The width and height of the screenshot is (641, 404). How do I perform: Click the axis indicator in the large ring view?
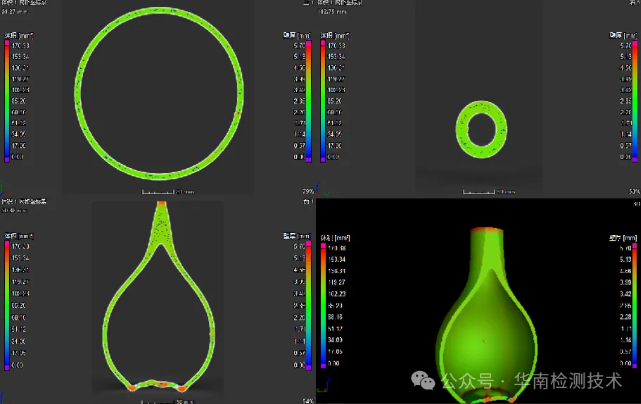4,187
